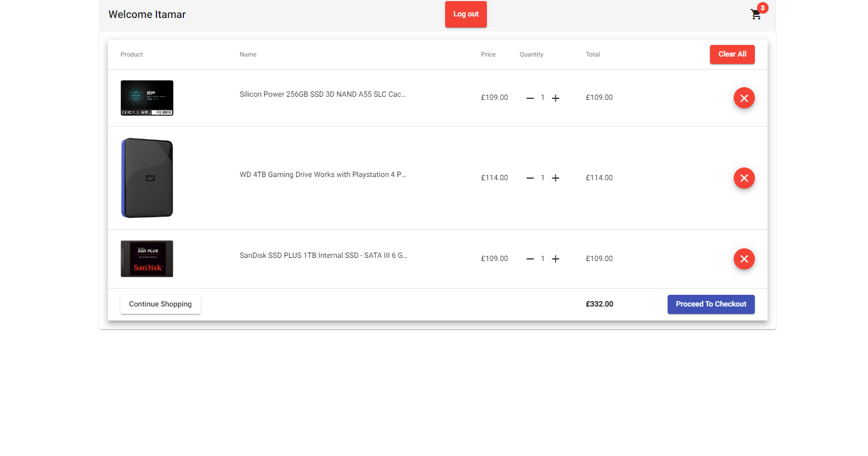Proceed to checkout
This screenshot has height=456, width=868.
(x=711, y=304)
